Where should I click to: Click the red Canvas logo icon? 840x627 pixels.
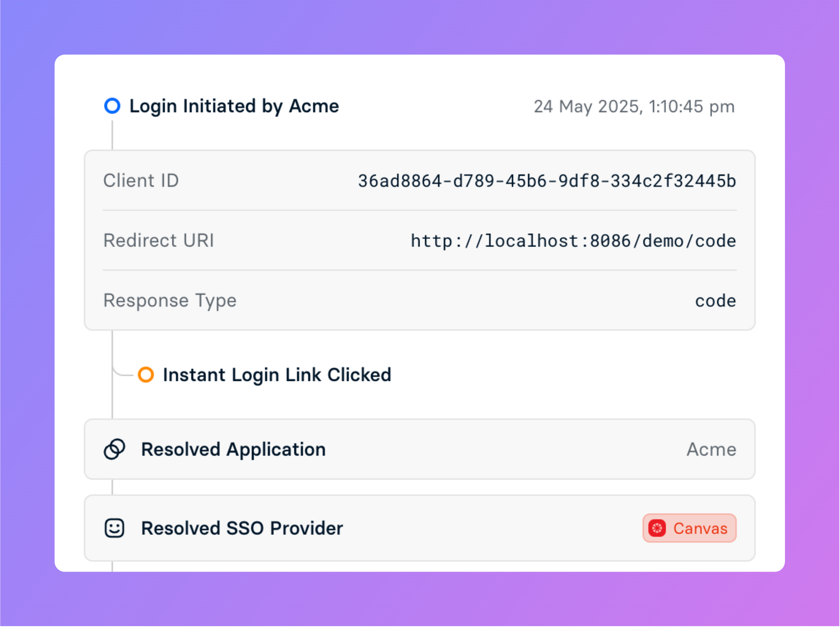pos(657,528)
